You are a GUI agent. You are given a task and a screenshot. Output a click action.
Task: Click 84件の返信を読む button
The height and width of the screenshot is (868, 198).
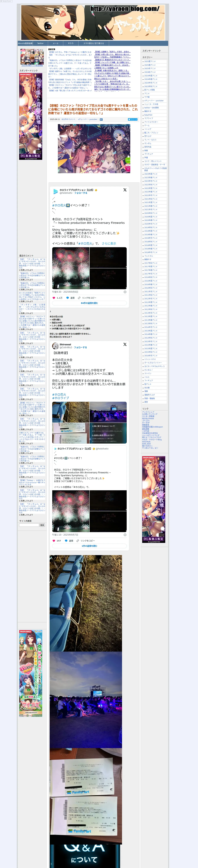89,303
